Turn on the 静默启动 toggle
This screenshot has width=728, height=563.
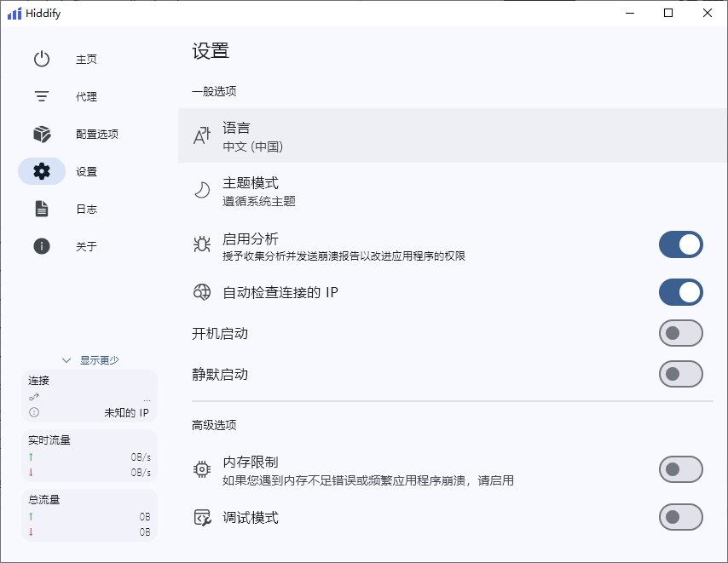pos(680,375)
